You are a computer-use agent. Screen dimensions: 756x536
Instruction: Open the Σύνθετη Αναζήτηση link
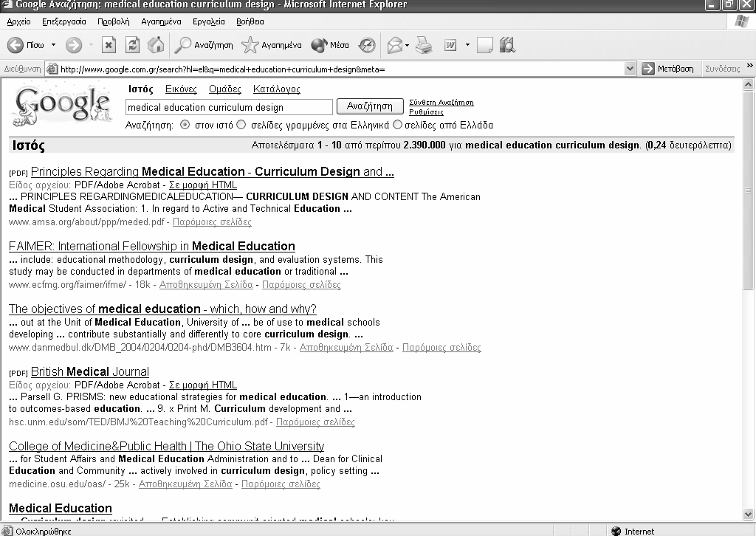[x=441, y=102]
